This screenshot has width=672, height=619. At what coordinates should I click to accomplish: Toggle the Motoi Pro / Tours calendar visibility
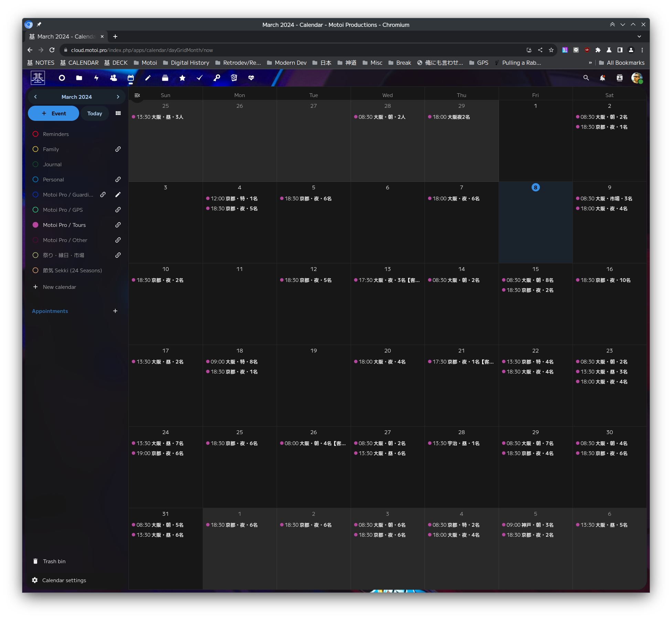pyautogui.click(x=35, y=225)
